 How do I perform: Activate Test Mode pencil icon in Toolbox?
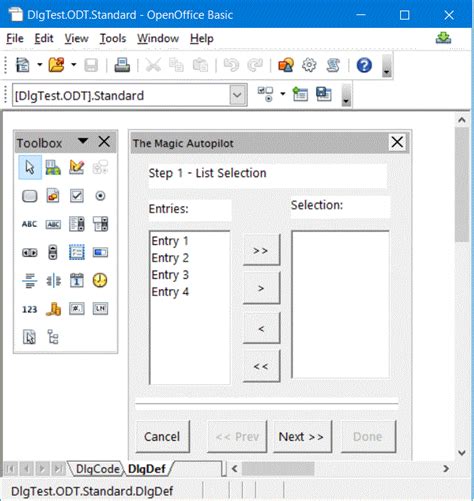coord(77,167)
